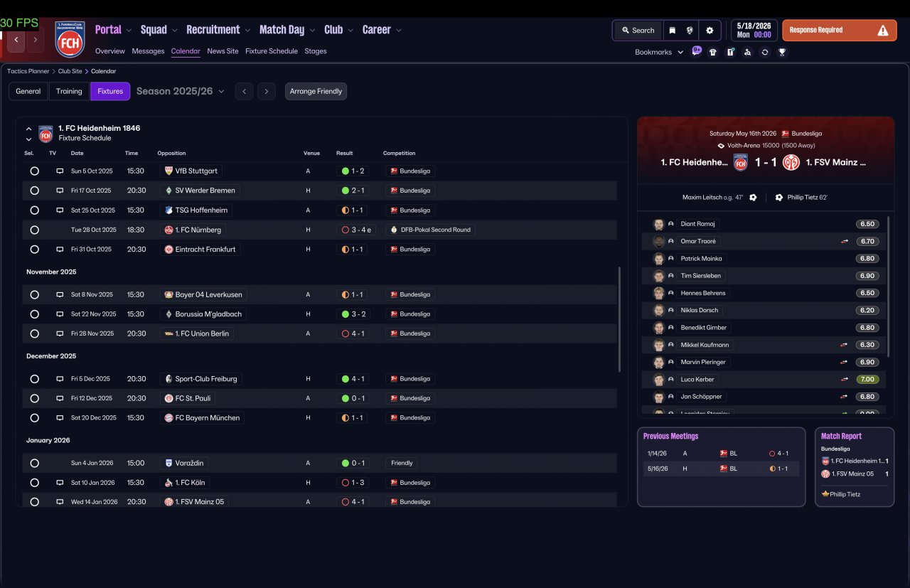Open the bookmark icon next to Search
Screen dimensions: 910x588
[672, 31]
